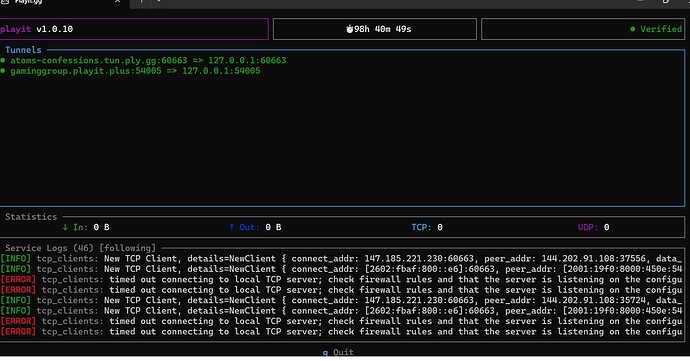The height and width of the screenshot is (361, 690).
Task: Click the stopwatch icon beside the uptime
Action: (350, 29)
